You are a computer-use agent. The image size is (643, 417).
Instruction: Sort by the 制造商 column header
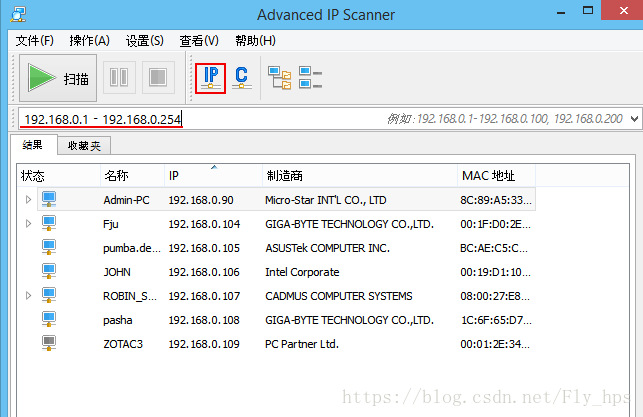(360, 176)
